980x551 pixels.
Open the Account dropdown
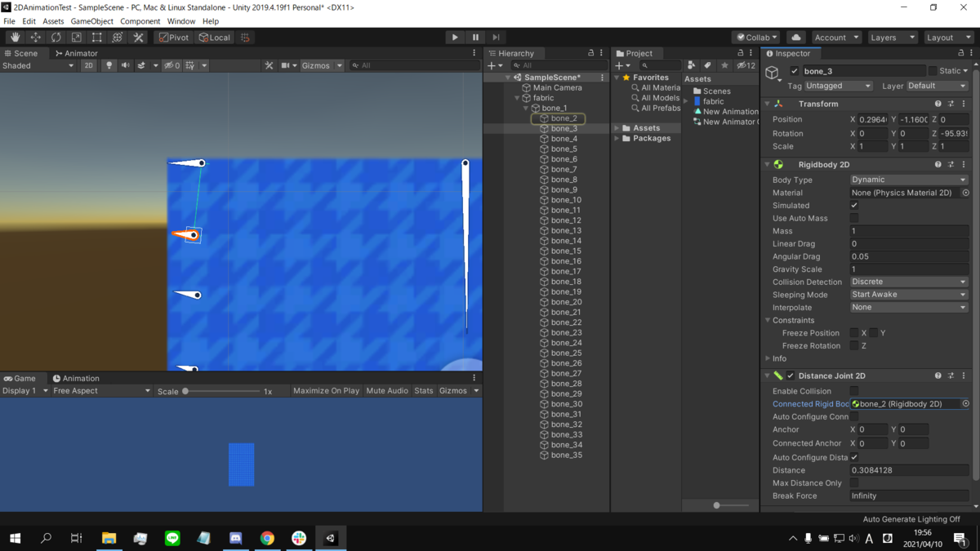(x=836, y=38)
